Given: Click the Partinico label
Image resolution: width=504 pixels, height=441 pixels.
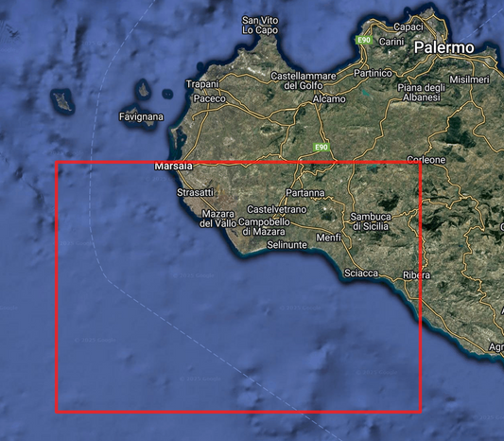Looking at the screenshot, I should click(373, 73).
